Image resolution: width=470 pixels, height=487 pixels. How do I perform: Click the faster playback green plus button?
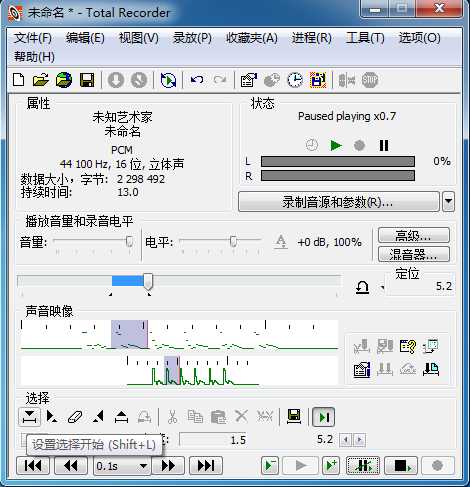(x=331, y=465)
